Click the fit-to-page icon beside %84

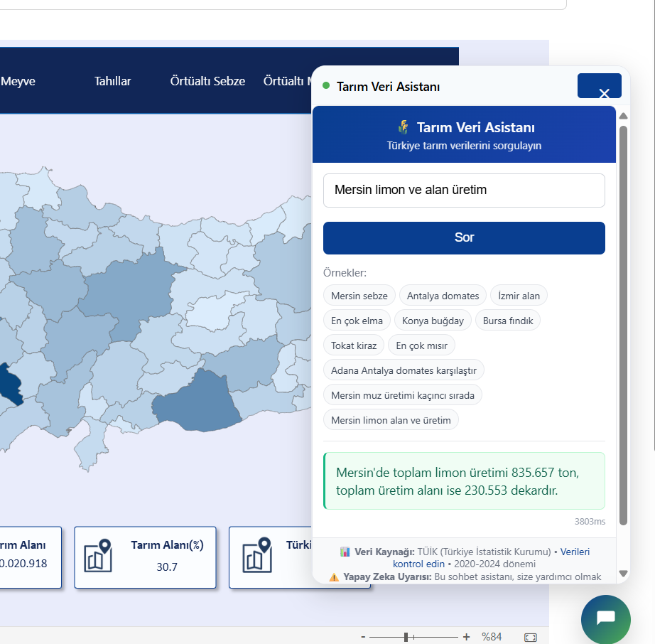(x=530, y=637)
